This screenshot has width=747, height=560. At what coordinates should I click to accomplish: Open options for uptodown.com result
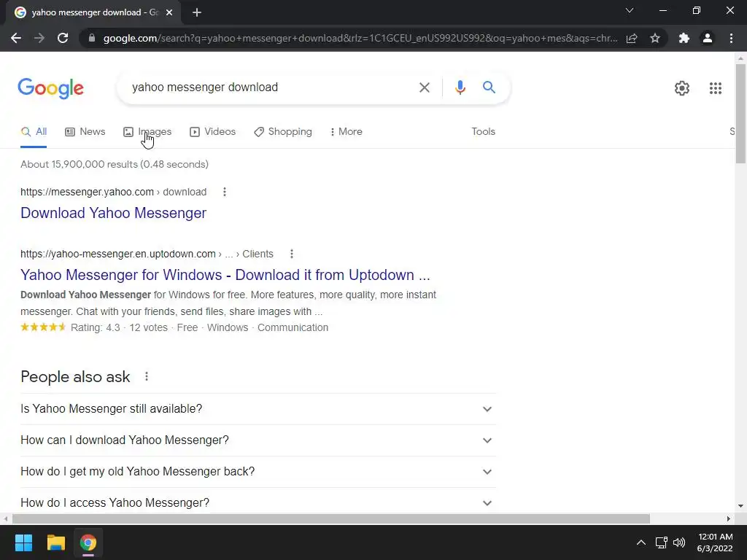[292, 254]
